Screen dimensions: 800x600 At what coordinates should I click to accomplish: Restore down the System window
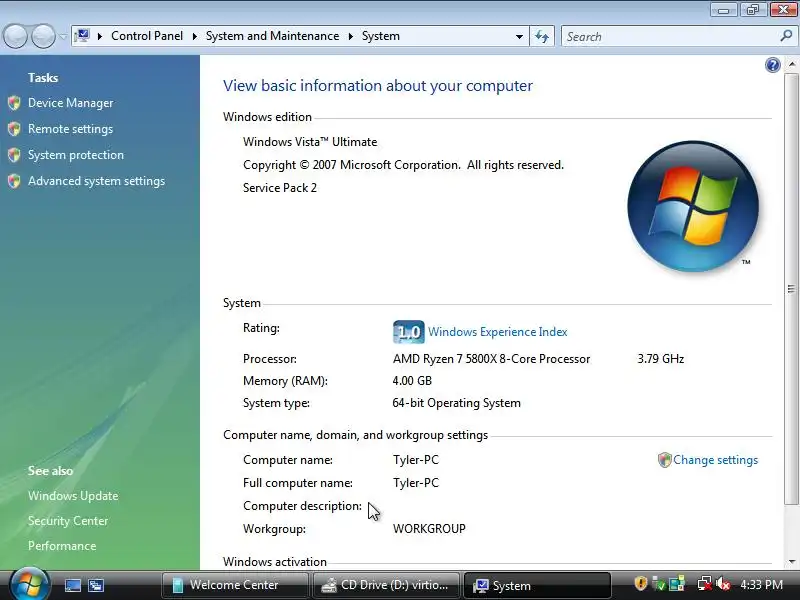click(x=753, y=9)
